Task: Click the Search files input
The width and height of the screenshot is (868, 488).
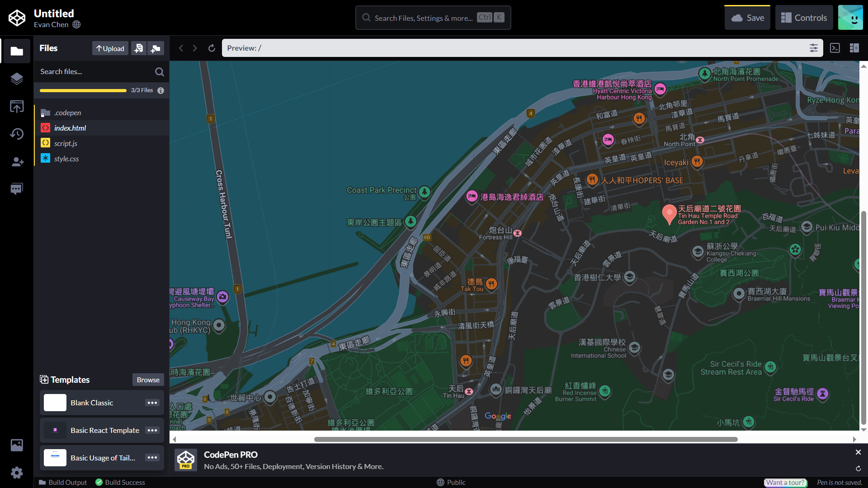Action: [x=95, y=72]
